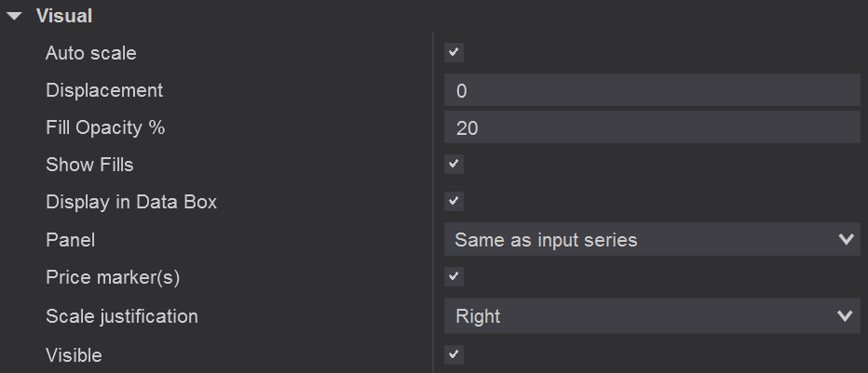Select the Display in Data Box label

coord(131,202)
